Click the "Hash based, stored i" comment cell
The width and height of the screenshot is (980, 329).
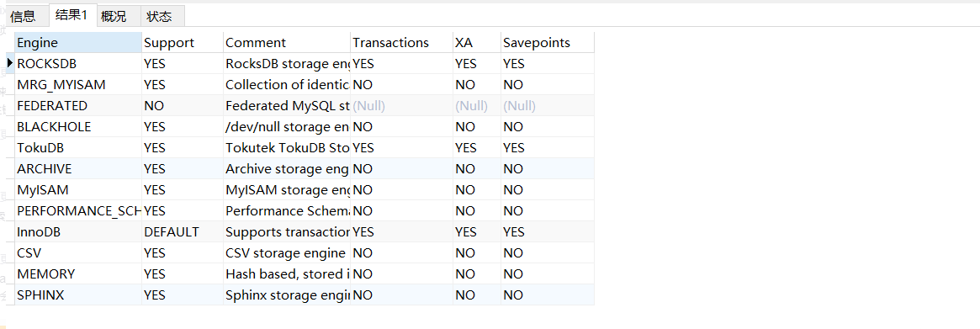pos(287,274)
